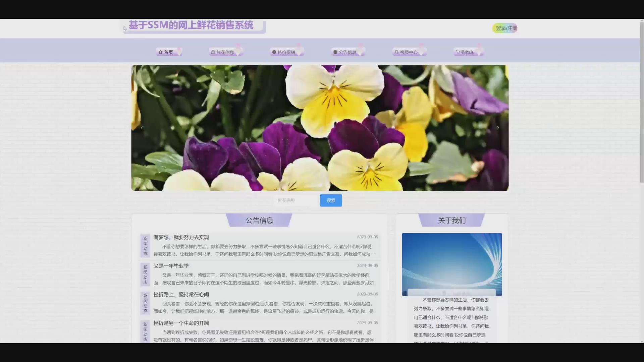Open the article 挫折路上，坚持常在心间

tap(181, 294)
